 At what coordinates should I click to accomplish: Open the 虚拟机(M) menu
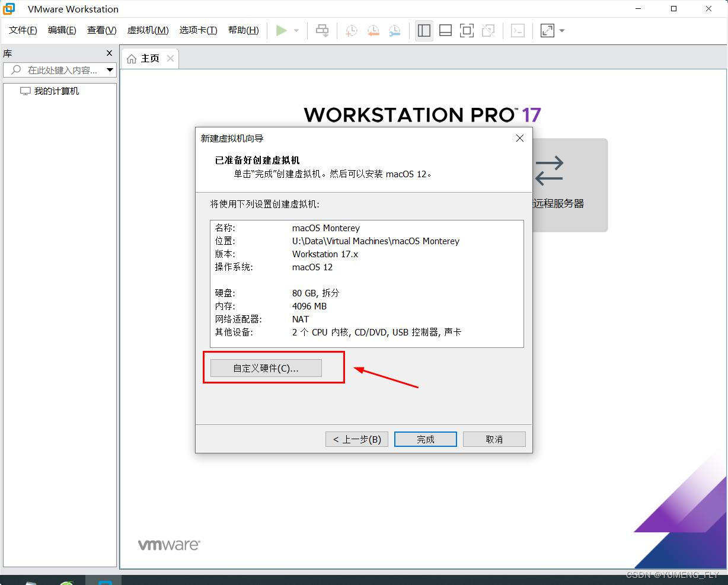148,30
